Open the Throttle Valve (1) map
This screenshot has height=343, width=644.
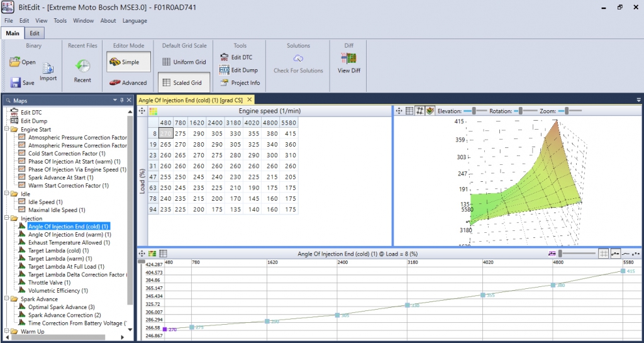point(49,283)
